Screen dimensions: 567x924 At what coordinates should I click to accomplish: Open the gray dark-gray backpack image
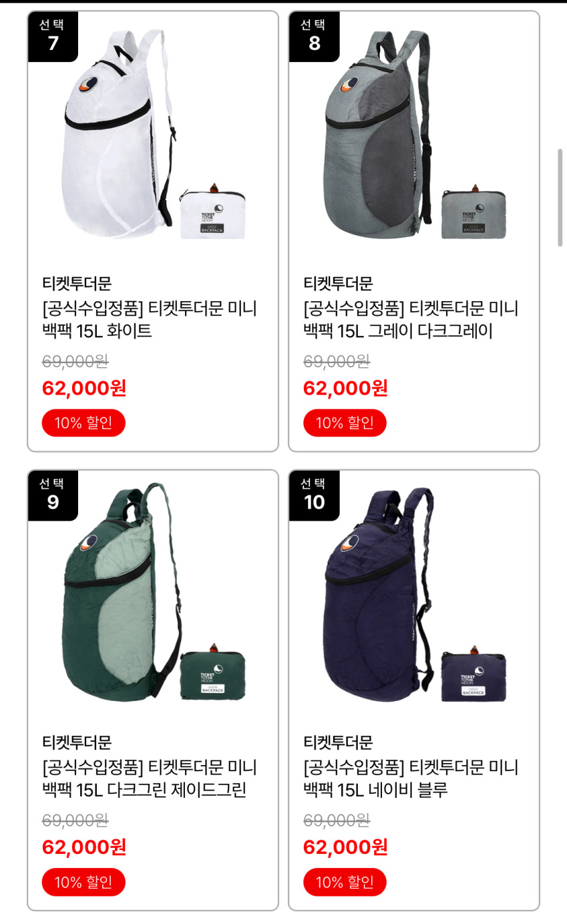(x=413, y=134)
